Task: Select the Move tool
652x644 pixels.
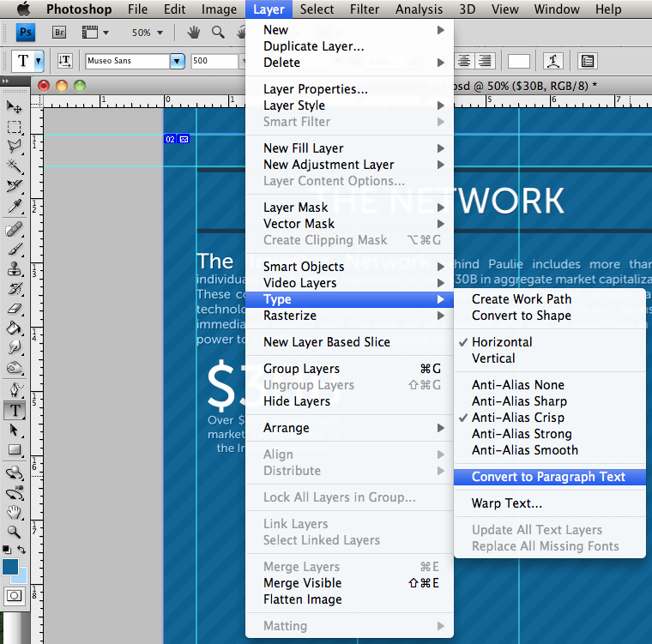Action: point(14,107)
